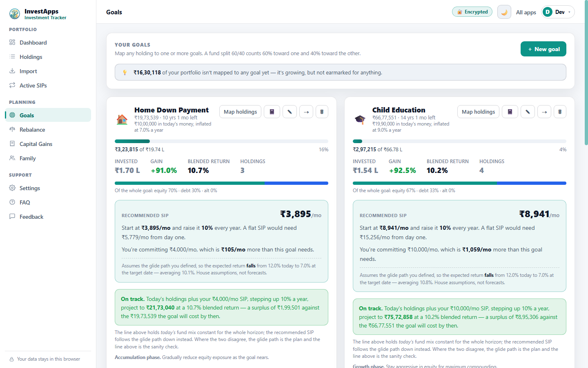The image size is (588, 368).
Task: Open Settings from the sidebar
Action: click(48, 188)
